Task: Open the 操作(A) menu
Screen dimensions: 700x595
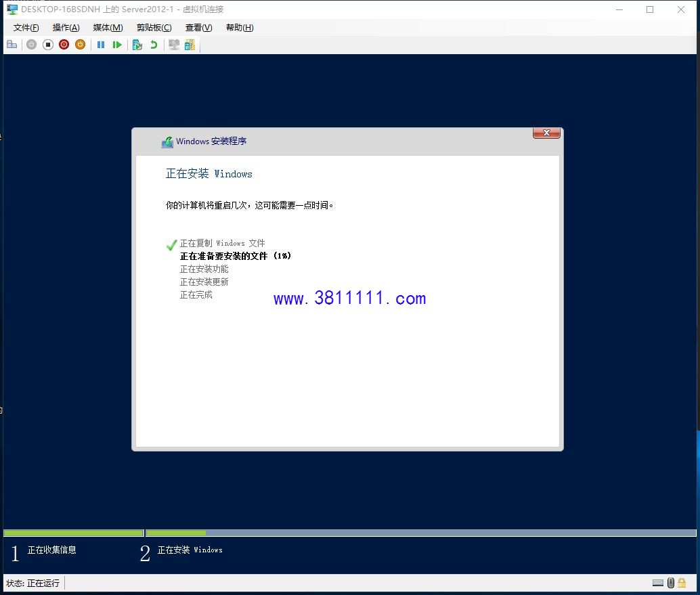Action: (66, 28)
